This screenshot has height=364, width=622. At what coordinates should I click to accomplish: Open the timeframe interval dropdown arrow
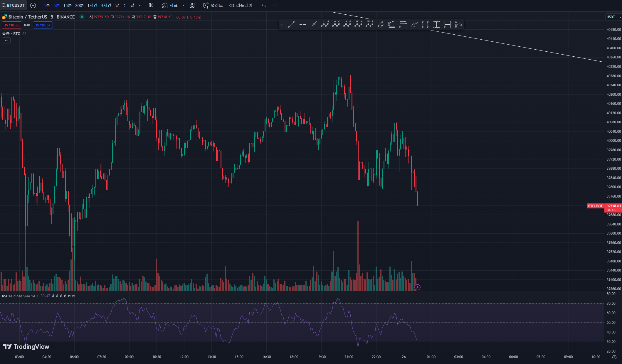tap(140, 5)
